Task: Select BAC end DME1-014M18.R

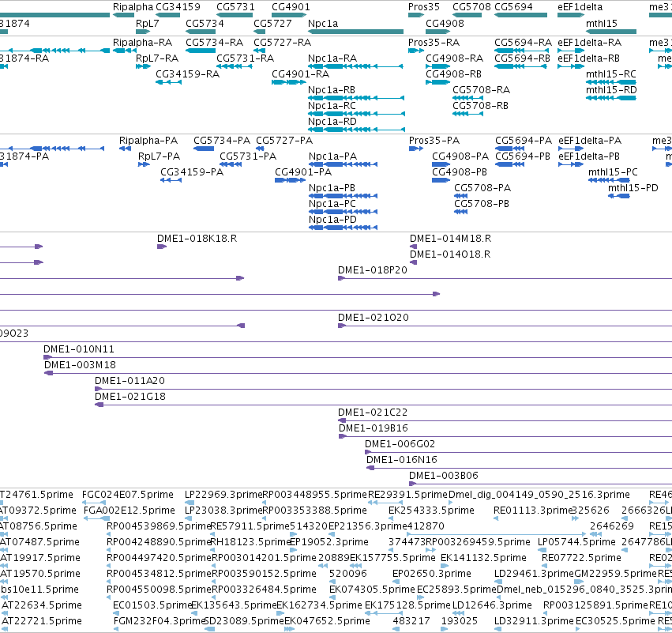Action: (450, 239)
